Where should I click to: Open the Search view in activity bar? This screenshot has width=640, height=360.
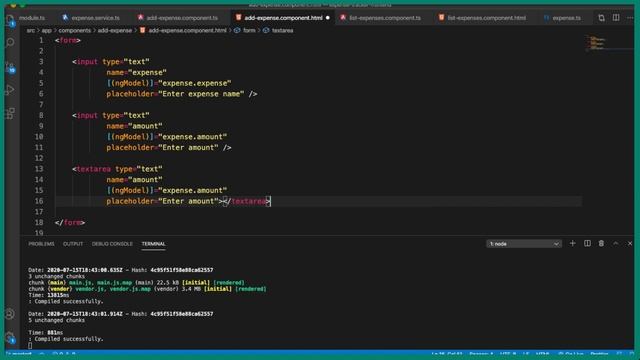point(10,42)
